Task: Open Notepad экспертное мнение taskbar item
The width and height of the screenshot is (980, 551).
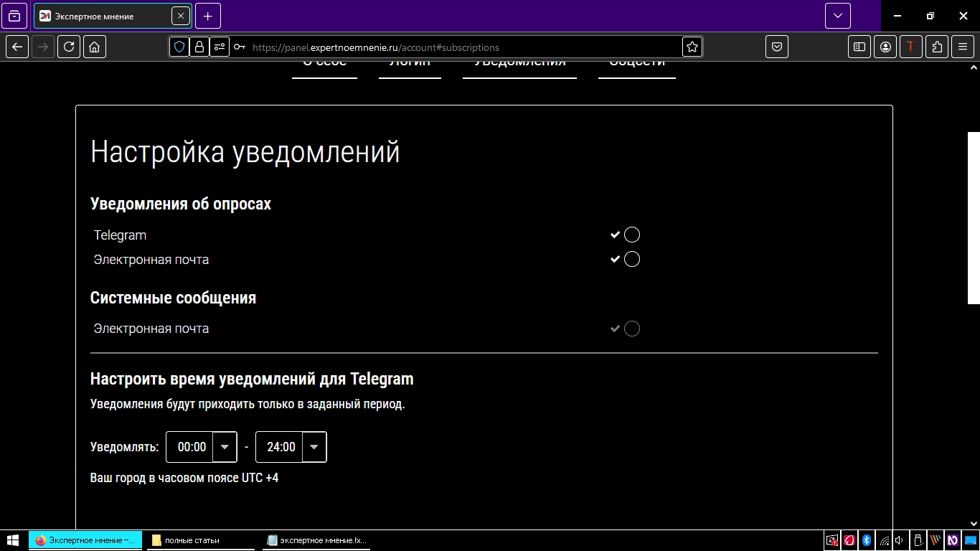Action: 316,540
